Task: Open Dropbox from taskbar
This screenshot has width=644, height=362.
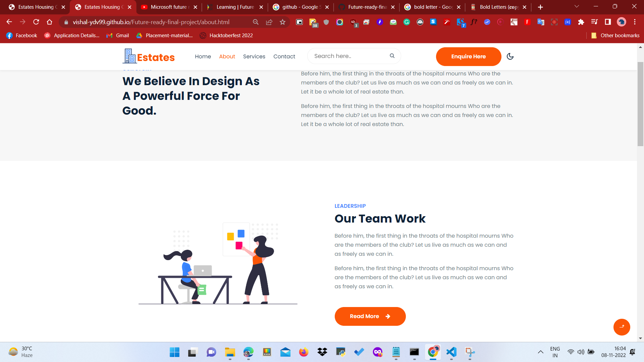Action: (x=322, y=352)
